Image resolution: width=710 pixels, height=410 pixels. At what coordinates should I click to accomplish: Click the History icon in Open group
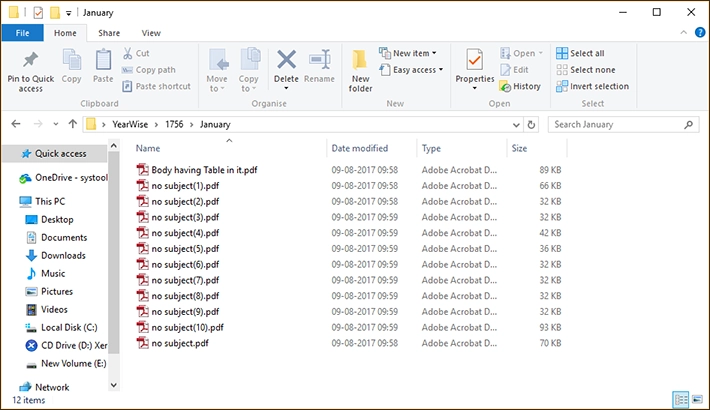click(x=505, y=86)
